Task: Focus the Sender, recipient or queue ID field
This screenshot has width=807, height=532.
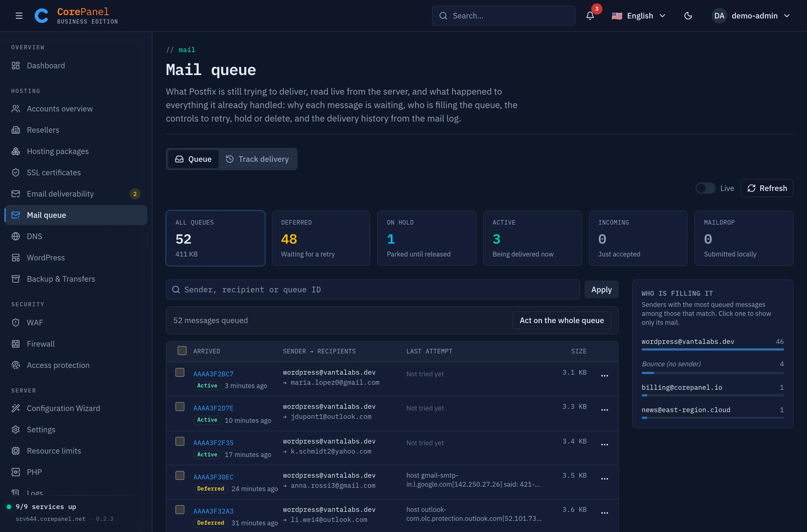Action: [x=372, y=290]
